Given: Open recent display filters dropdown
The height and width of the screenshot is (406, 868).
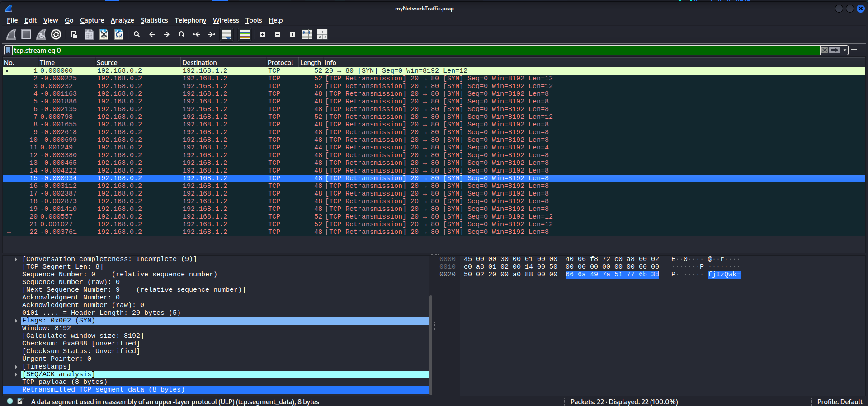Looking at the screenshot, I should 845,50.
